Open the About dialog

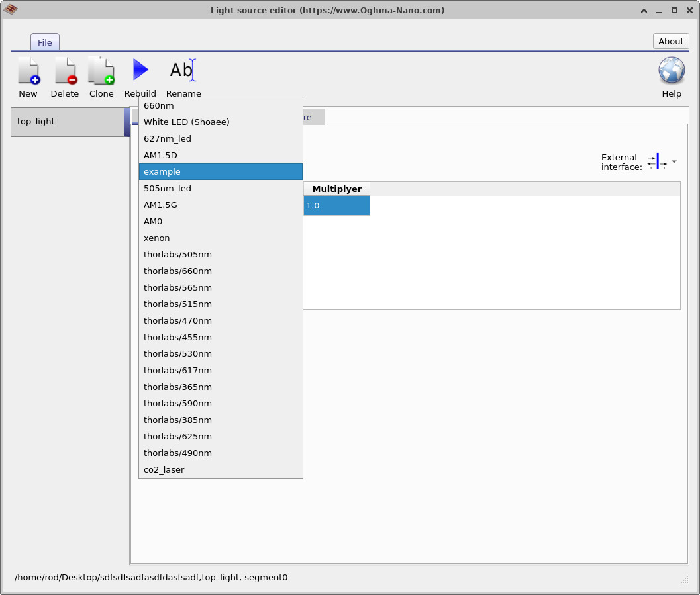pyautogui.click(x=670, y=40)
